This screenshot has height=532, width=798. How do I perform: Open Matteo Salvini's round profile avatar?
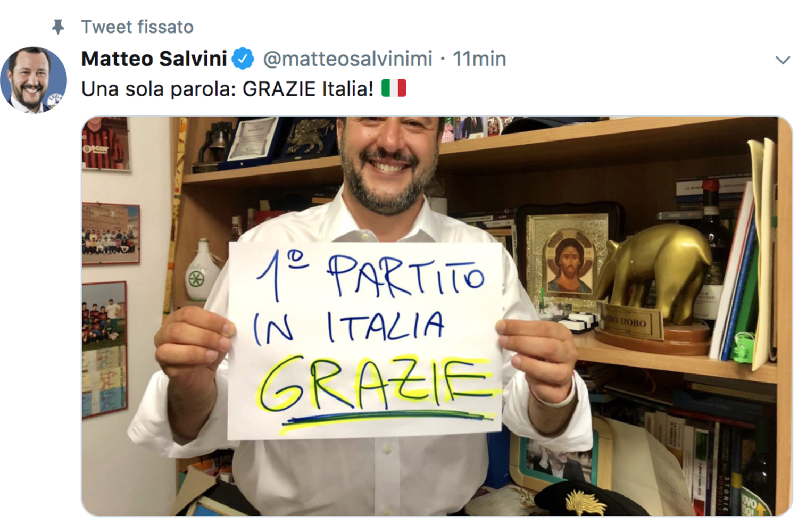tap(34, 80)
